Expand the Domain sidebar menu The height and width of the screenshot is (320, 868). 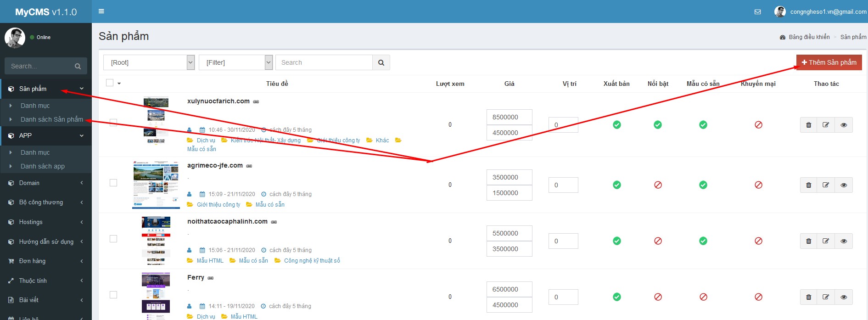46,183
